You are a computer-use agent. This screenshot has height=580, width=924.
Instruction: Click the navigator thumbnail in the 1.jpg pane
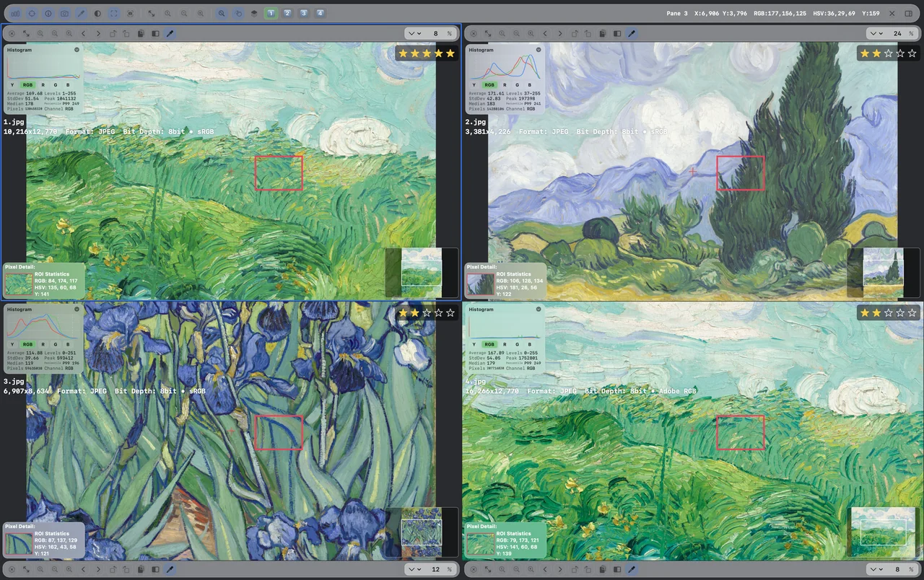[422, 272]
